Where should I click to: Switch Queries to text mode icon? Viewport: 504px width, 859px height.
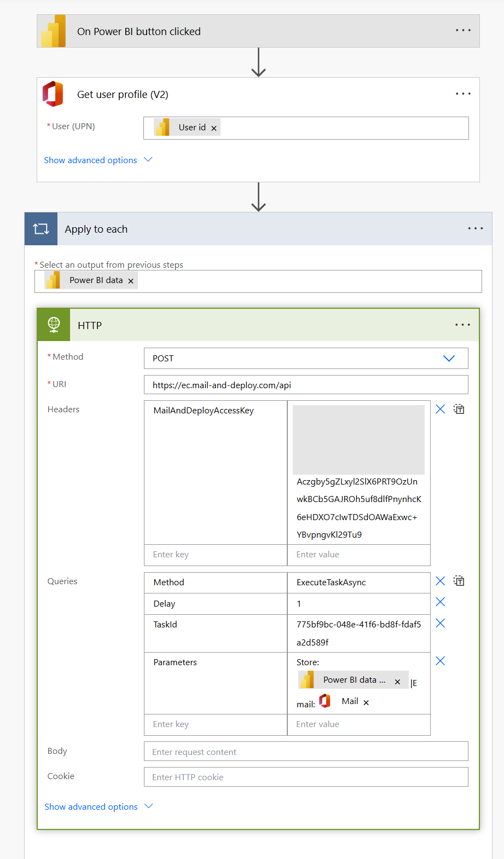pyautogui.click(x=459, y=581)
